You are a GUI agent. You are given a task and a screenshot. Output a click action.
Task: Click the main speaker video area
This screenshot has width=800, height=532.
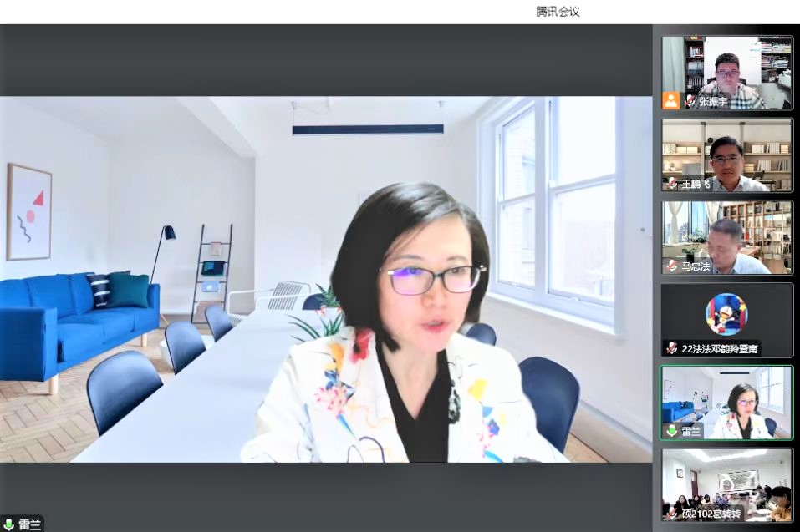click(x=326, y=280)
